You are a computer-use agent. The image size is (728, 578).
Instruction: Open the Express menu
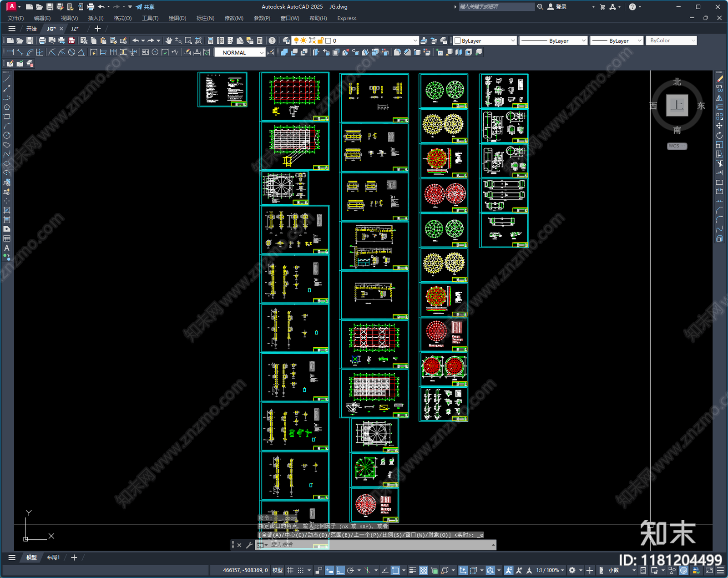[347, 18]
